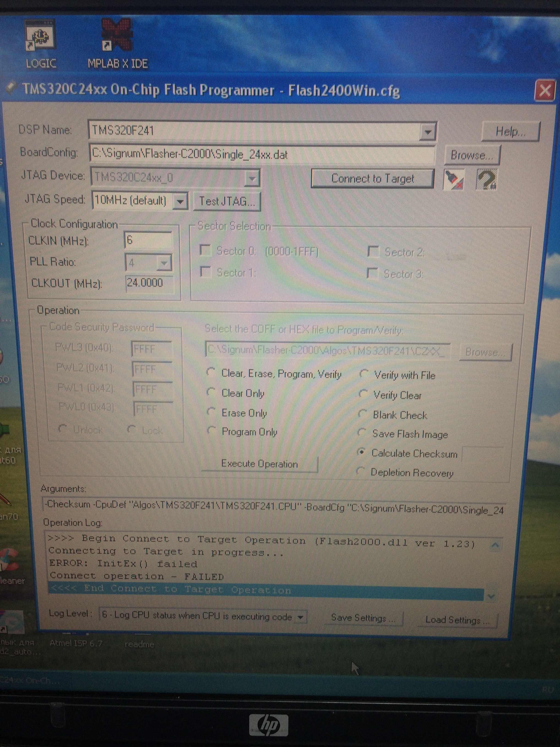Check the Sector 0 checkbox
This screenshot has width=560, height=747.
coord(205,250)
